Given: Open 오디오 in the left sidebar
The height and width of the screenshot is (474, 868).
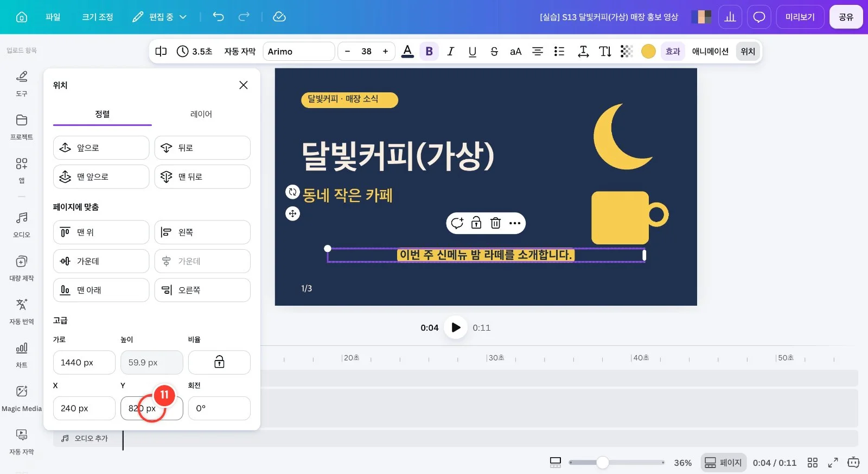Looking at the screenshot, I should point(22,225).
